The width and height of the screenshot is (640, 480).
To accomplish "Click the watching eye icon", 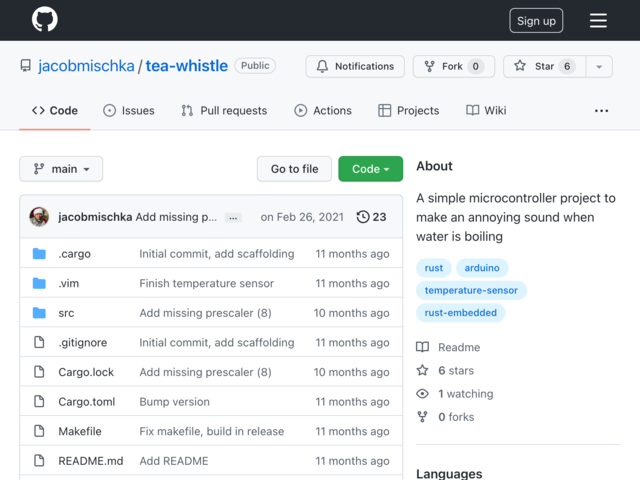I will tap(422, 393).
